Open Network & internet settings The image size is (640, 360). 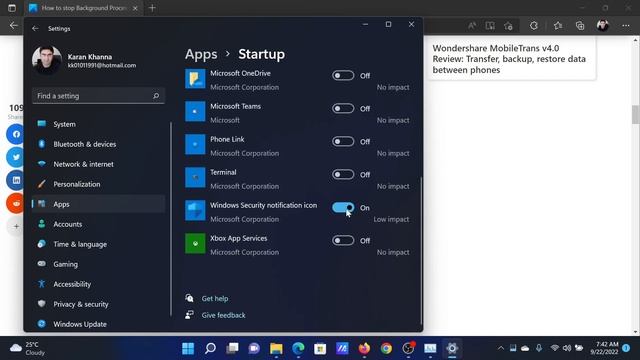(x=98, y=164)
